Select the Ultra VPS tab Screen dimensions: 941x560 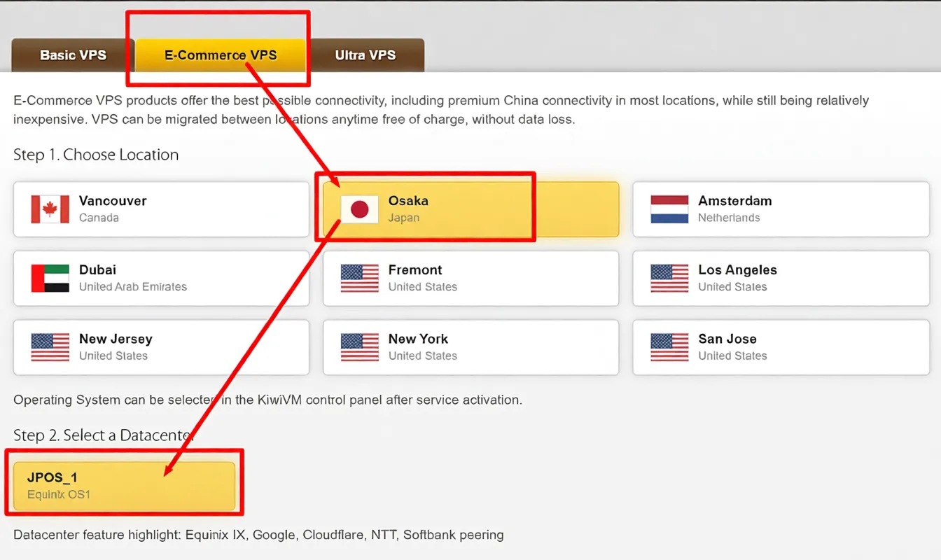click(365, 55)
